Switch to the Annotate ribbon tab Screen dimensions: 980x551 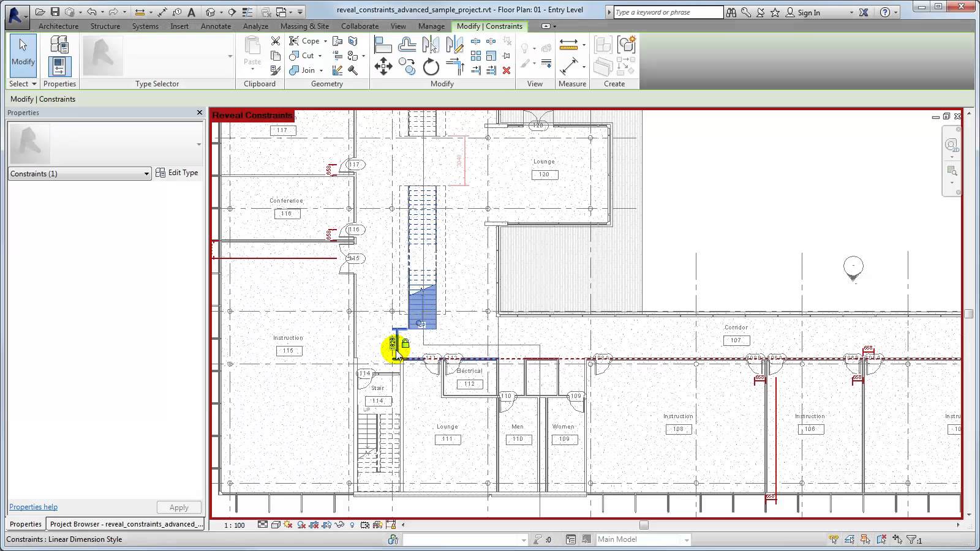pyautogui.click(x=216, y=26)
